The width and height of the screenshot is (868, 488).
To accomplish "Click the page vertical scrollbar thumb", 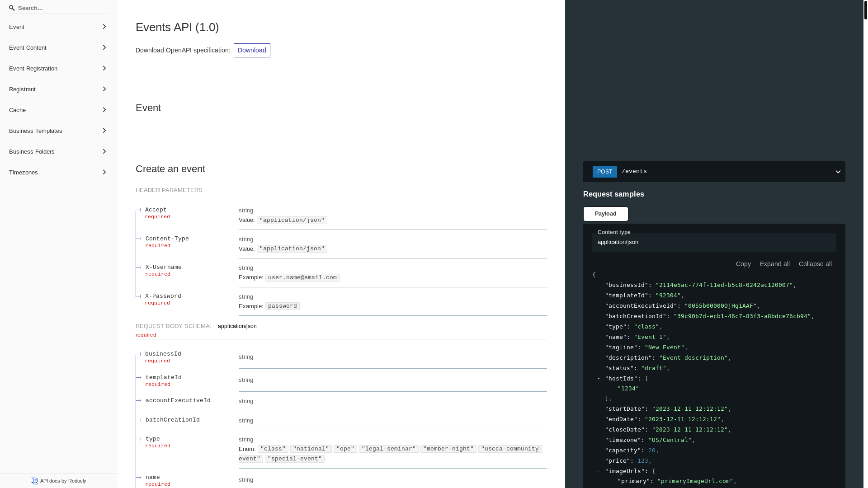I will (866, 10).
